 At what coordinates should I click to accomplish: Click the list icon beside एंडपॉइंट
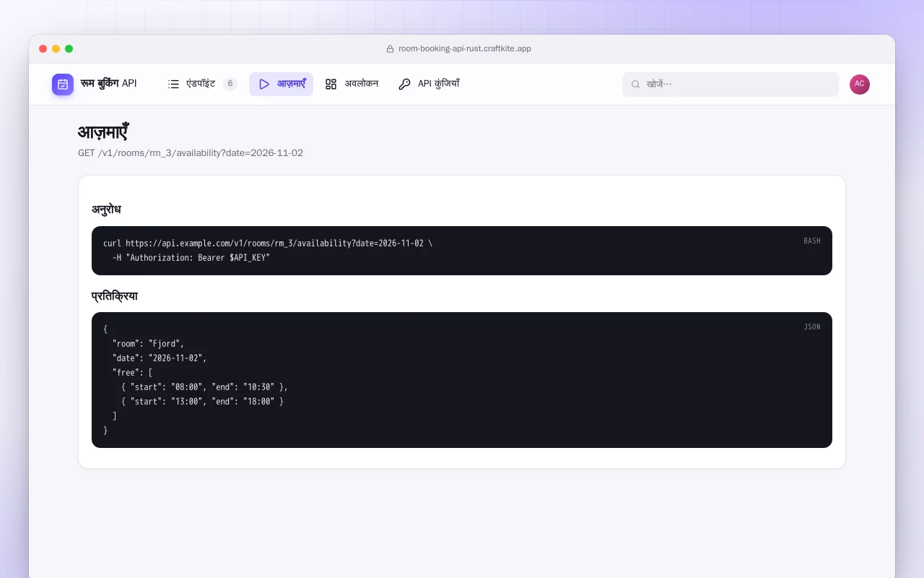173,84
